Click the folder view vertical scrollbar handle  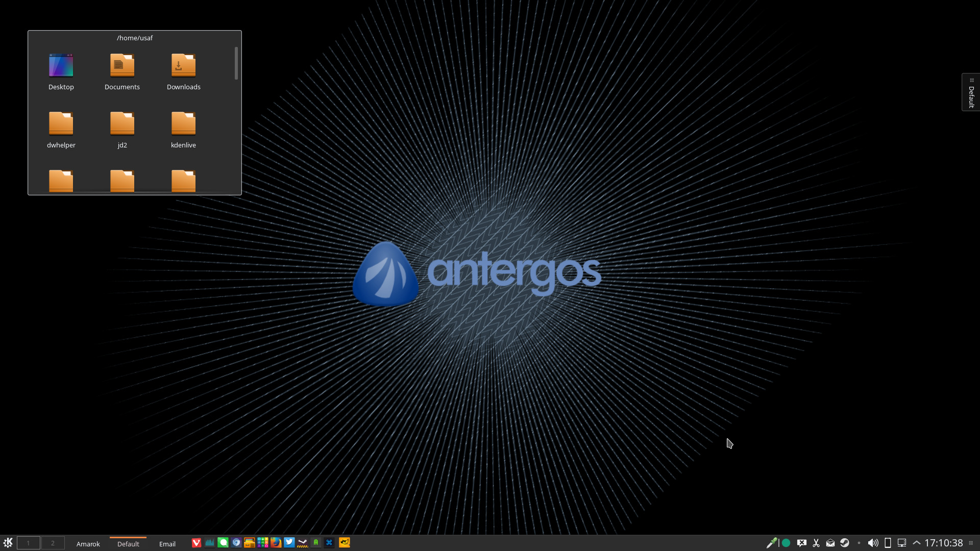tap(236, 63)
